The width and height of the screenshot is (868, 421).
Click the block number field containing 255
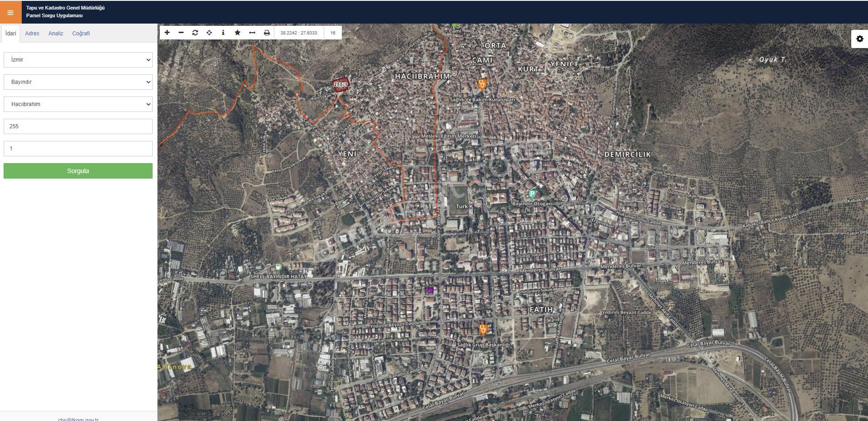(78, 126)
